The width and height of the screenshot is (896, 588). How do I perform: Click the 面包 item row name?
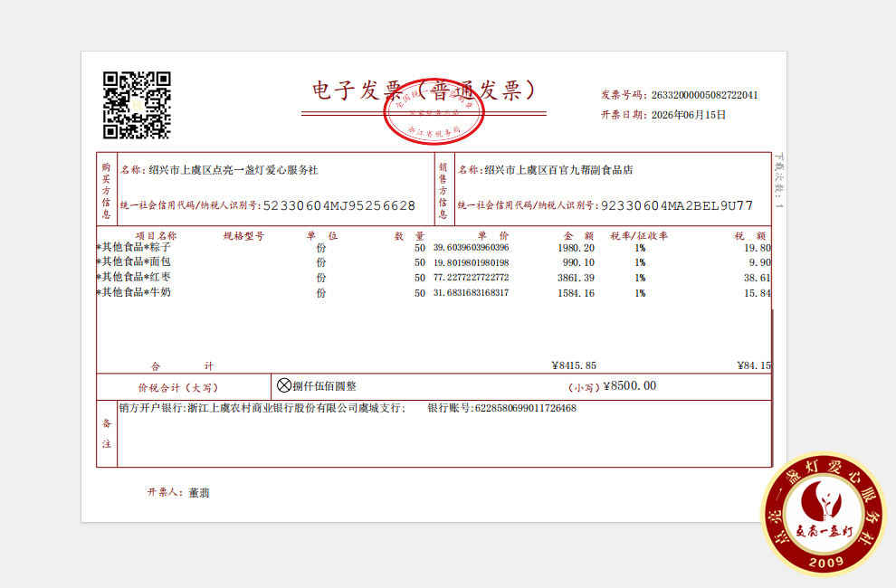tap(134, 261)
